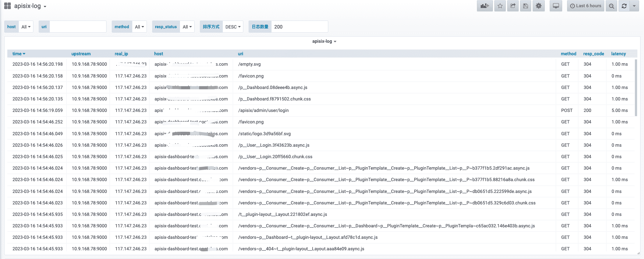Edit the log count field showing 200
This screenshot has width=644, height=259.
(x=299, y=27)
